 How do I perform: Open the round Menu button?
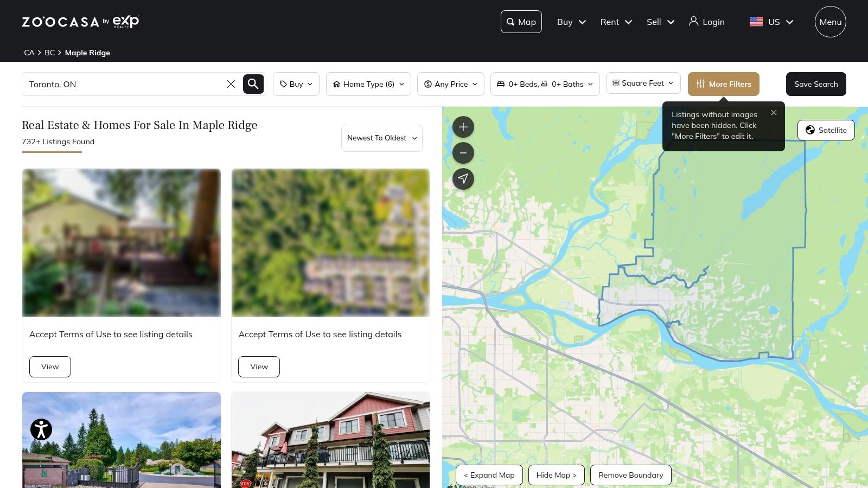pyautogui.click(x=831, y=22)
